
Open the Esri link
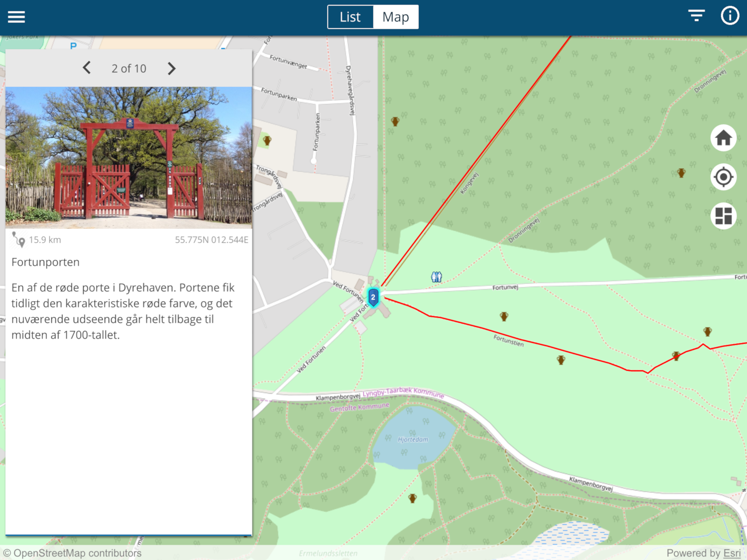coord(732,553)
